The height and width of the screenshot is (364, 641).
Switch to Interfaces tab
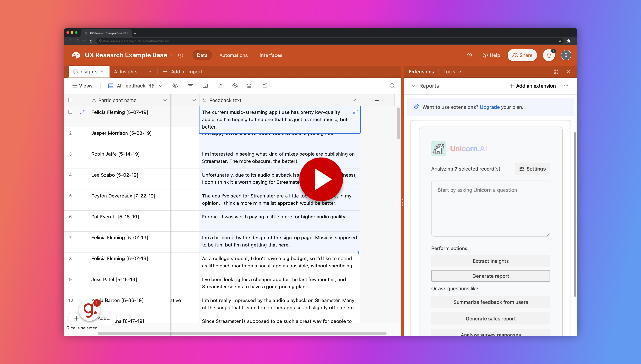tap(271, 55)
